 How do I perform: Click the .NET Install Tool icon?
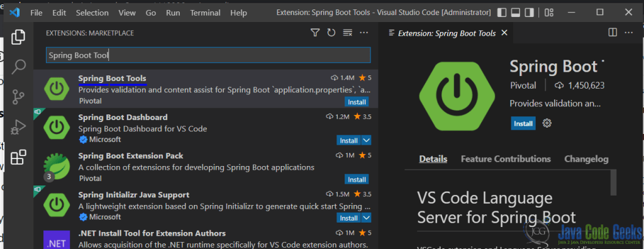point(56,240)
